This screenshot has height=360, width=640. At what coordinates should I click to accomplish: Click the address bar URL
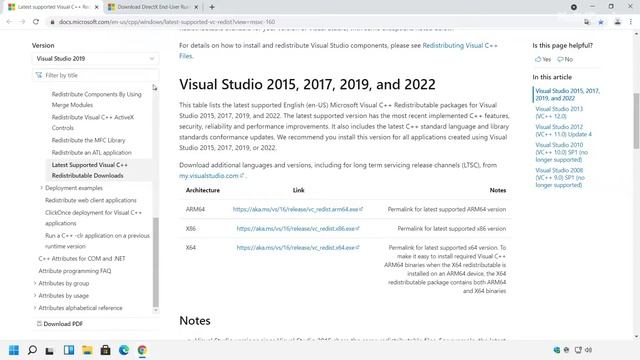(167, 22)
